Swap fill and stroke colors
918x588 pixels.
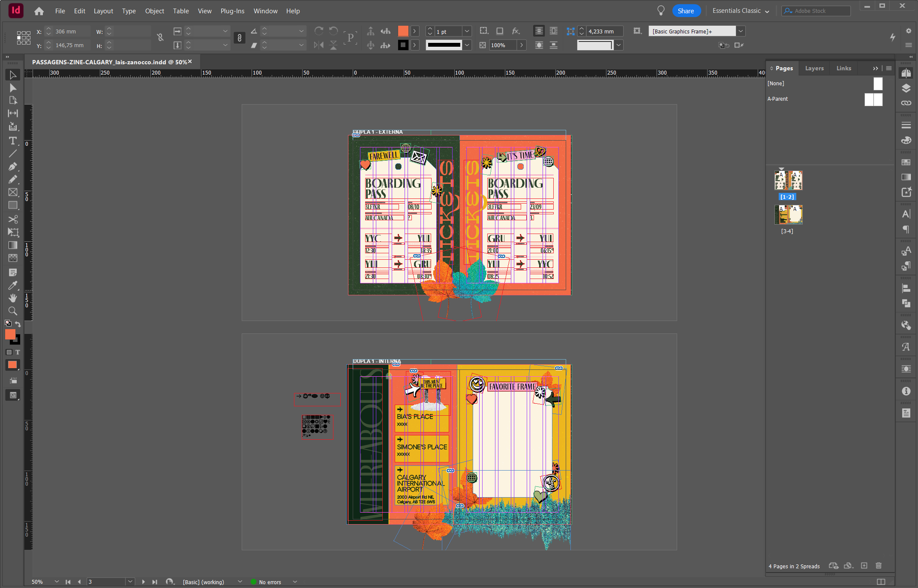point(18,324)
